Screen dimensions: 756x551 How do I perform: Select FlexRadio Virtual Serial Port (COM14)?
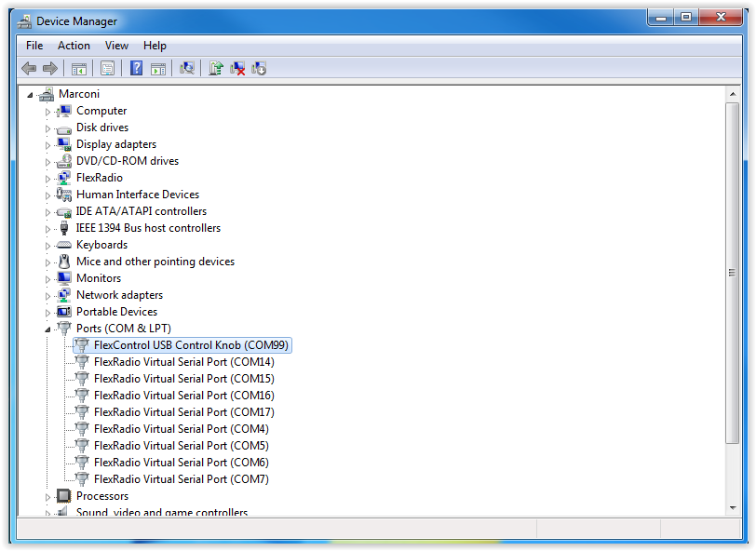(184, 362)
